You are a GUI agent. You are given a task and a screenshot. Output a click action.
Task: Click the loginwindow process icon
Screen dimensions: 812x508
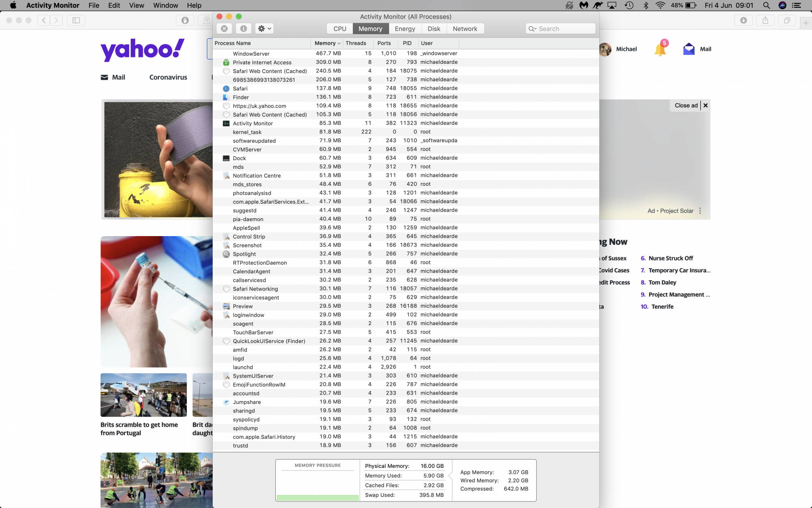(x=226, y=315)
